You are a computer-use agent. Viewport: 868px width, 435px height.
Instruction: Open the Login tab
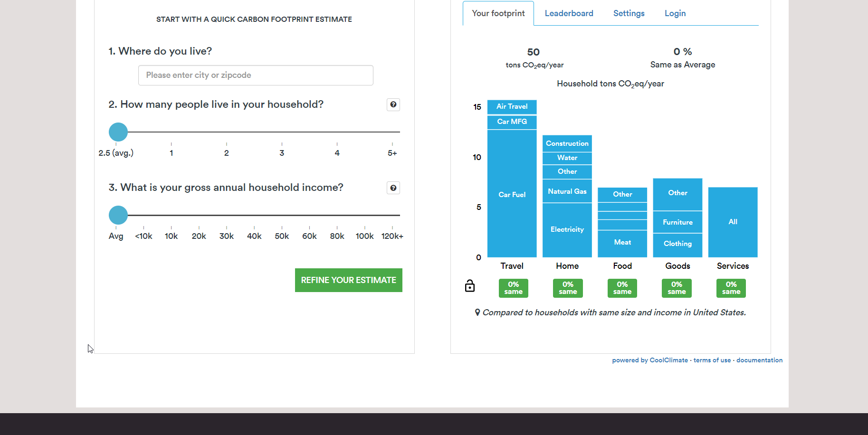(675, 13)
